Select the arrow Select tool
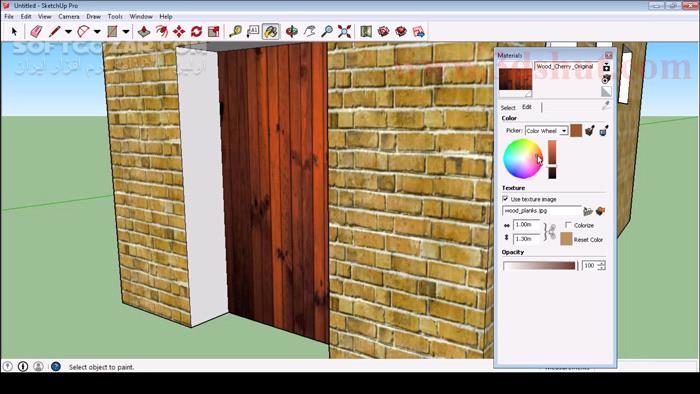The image size is (700, 394). click(14, 32)
